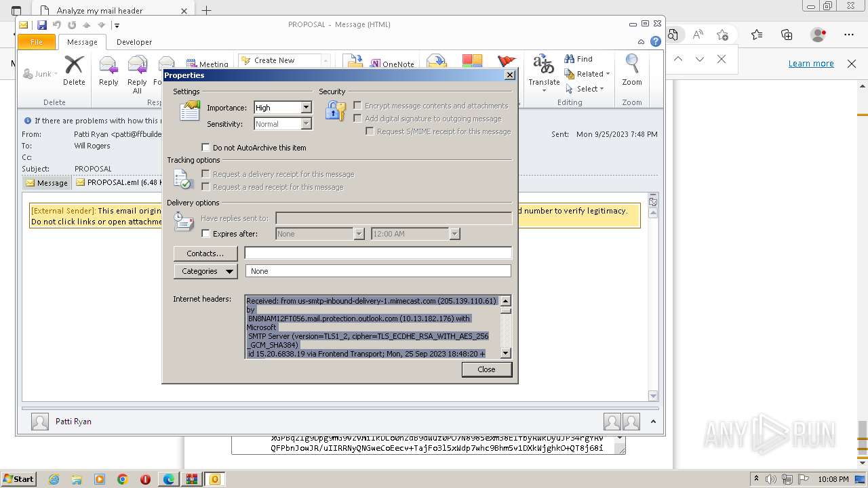Switch to the Developer ribbon tab

134,42
